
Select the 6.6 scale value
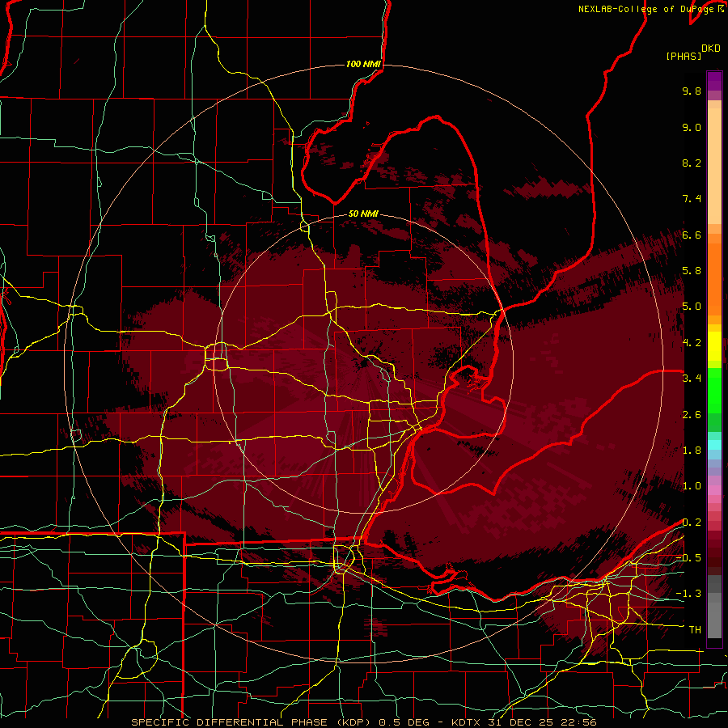(x=692, y=235)
